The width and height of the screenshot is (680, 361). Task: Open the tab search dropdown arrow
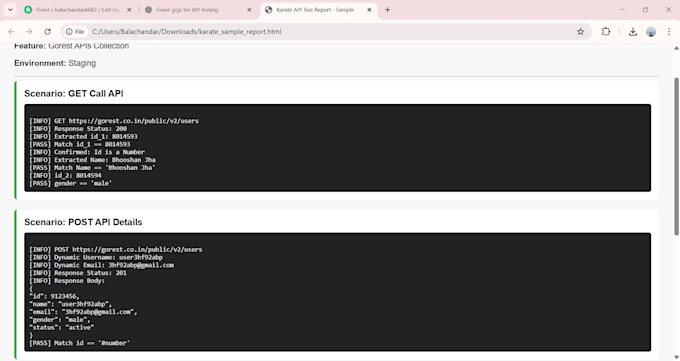click(10, 10)
